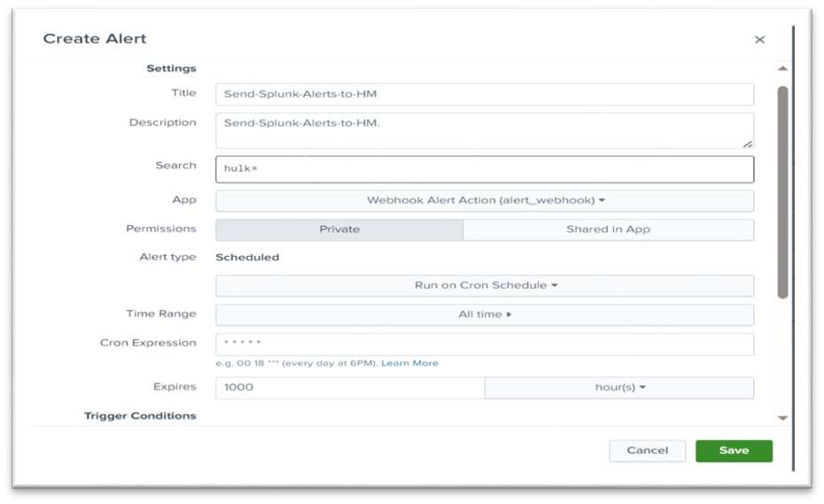This screenshot has height=504, width=824.
Task: Click the Search field containing hulk*
Action: (x=485, y=169)
